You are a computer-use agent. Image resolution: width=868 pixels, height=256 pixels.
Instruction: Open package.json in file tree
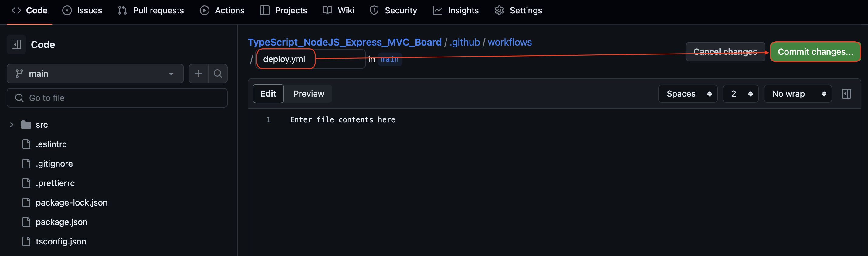tap(61, 222)
